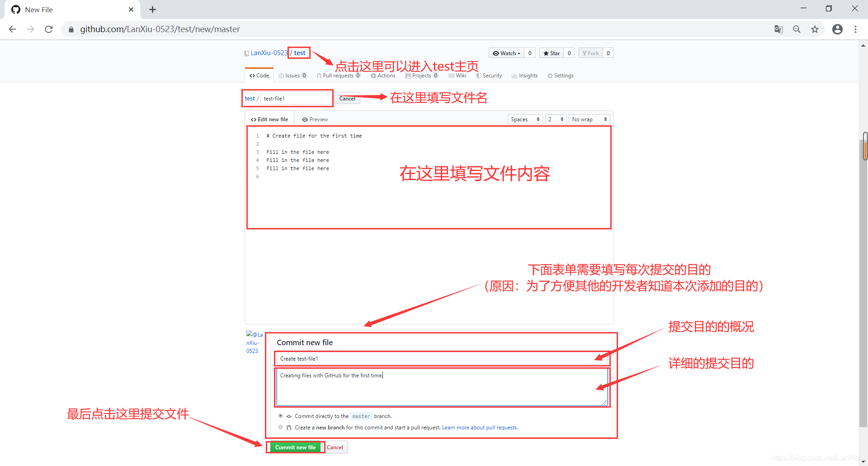Open the Pull requests tab
The width and height of the screenshot is (868, 466).
pos(338,76)
